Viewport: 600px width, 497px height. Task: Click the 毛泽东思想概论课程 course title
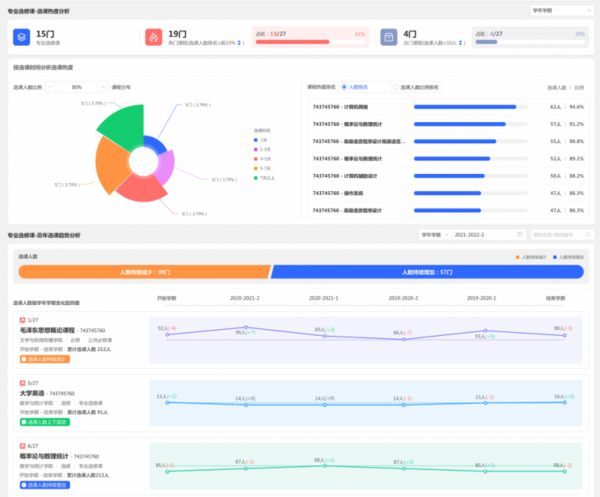[47, 330]
